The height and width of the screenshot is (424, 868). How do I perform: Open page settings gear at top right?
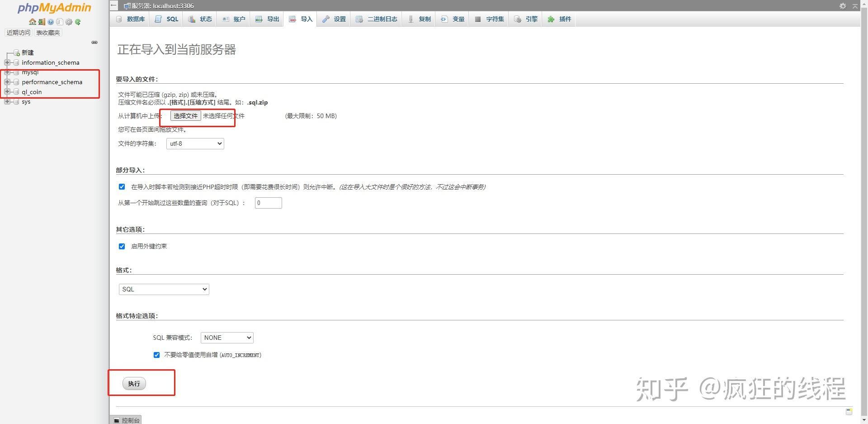click(x=843, y=6)
